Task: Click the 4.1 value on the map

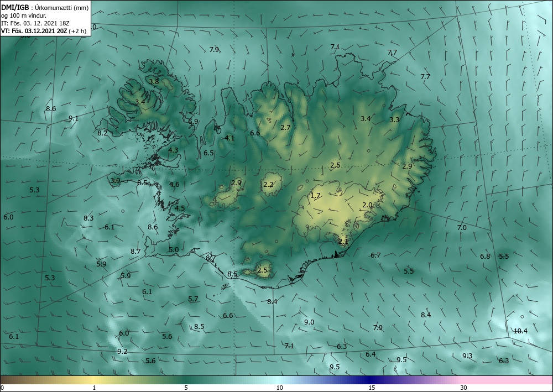Action: pos(229,138)
